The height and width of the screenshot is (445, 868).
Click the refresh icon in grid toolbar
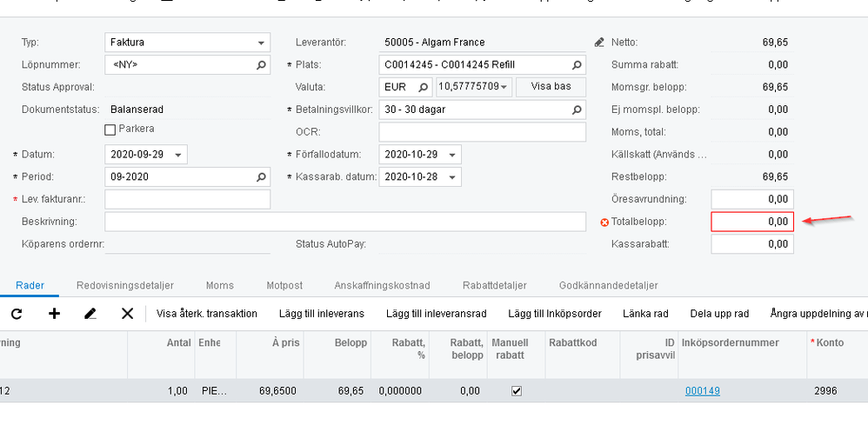pos(17,313)
